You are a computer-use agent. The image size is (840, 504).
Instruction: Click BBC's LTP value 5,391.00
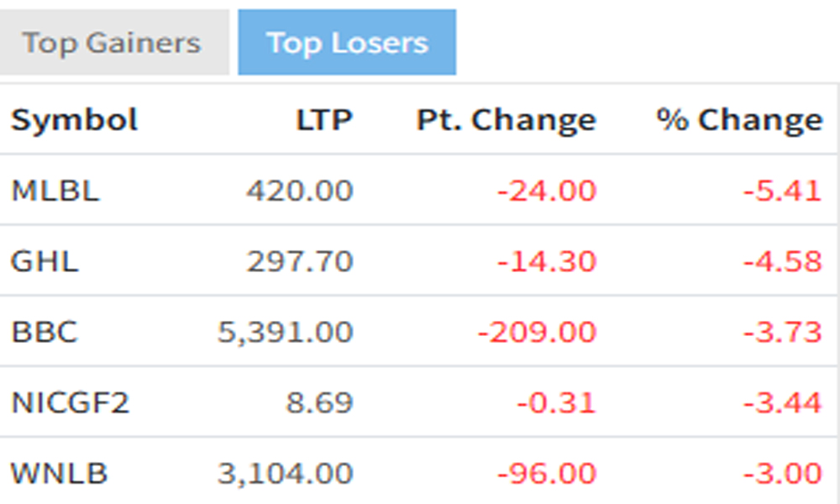coord(286,332)
